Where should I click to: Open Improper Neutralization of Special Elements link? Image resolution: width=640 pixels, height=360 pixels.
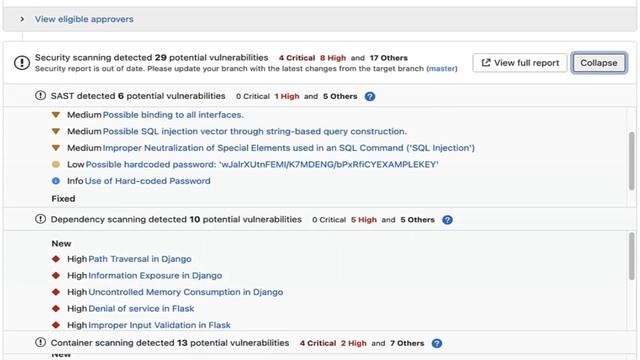(289, 148)
